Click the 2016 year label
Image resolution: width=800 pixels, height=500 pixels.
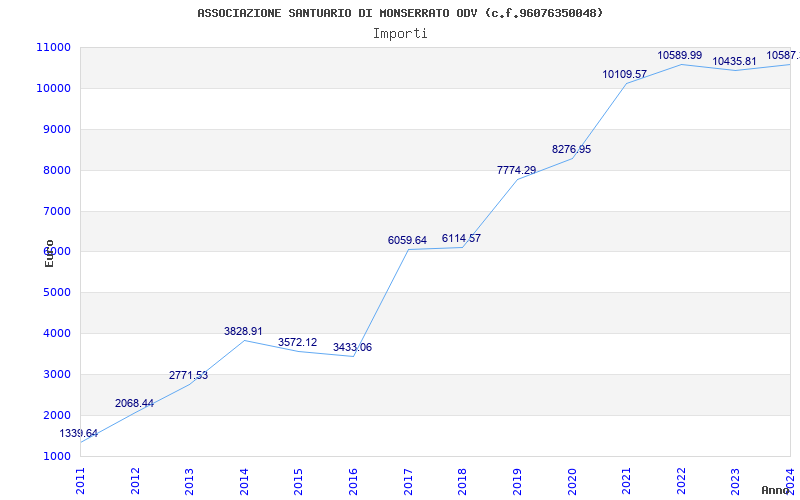tap(354, 481)
